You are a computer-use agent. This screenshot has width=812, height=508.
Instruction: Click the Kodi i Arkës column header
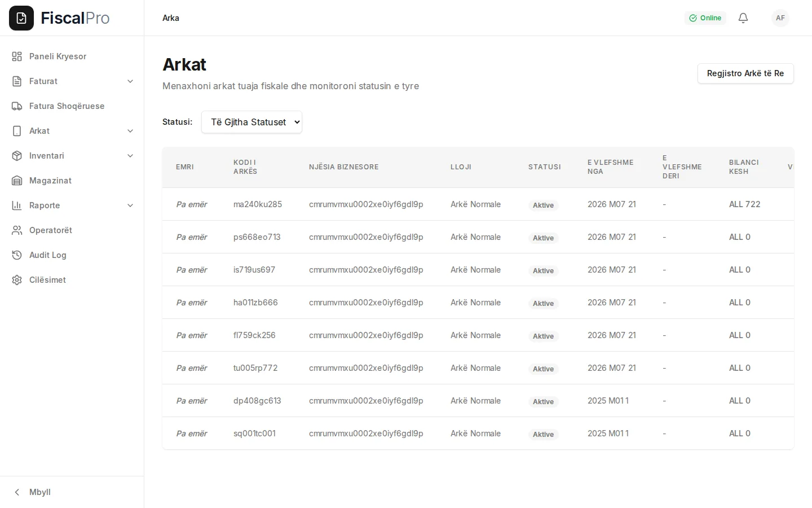pyautogui.click(x=245, y=167)
